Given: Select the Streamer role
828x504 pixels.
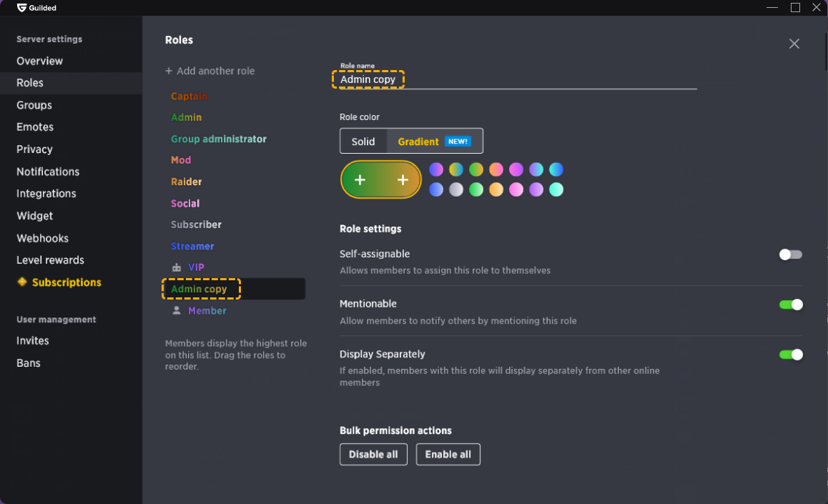Looking at the screenshot, I should [192, 246].
